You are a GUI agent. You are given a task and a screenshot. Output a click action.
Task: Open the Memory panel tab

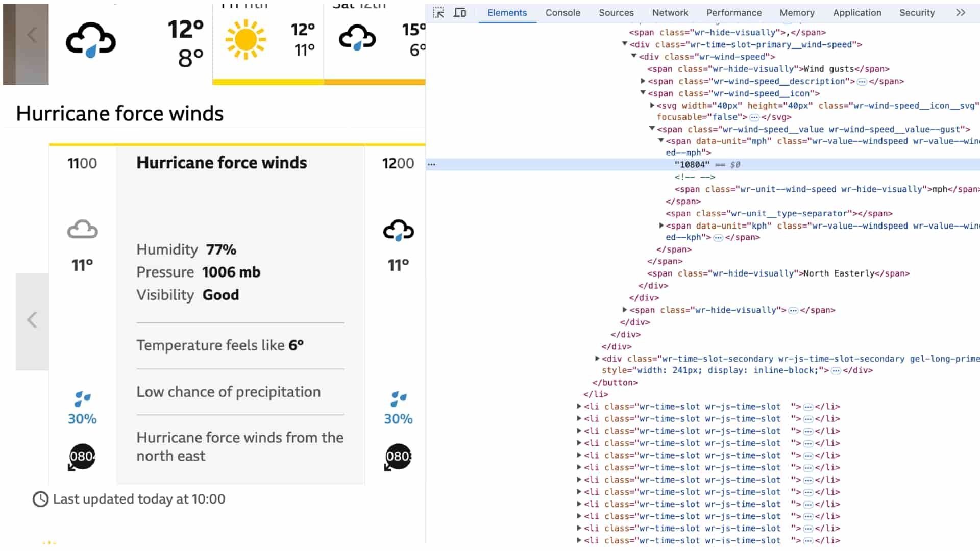(796, 13)
